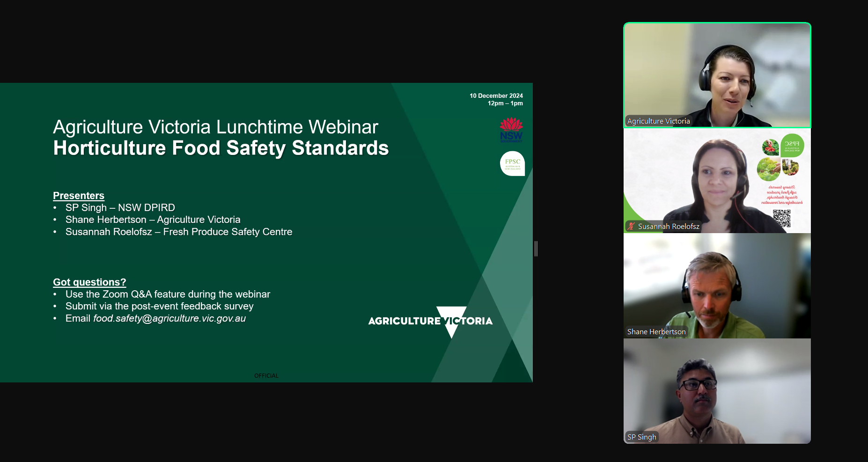The height and width of the screenshot is (462, 868).
Task: Click the 'Agriculture Victoria' name label
Action: click(658, 121)
